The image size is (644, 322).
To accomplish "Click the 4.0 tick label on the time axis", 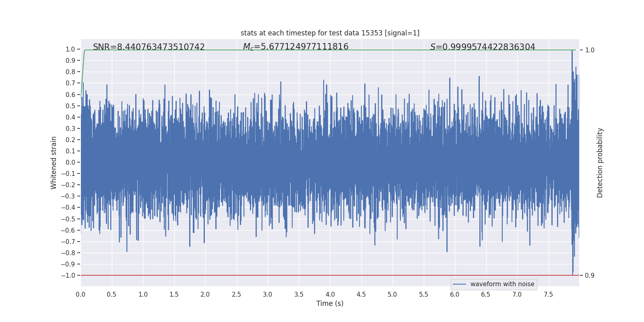I will (x=330, y=294).
